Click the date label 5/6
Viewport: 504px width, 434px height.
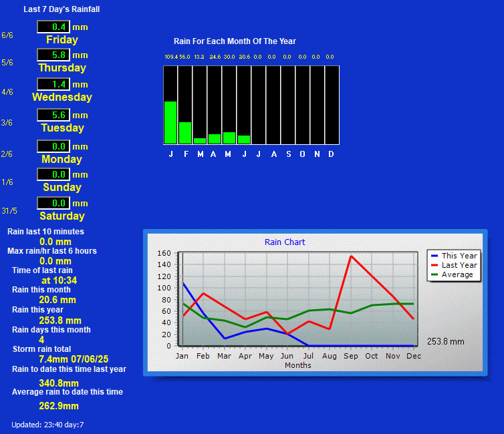click(7, 63)
